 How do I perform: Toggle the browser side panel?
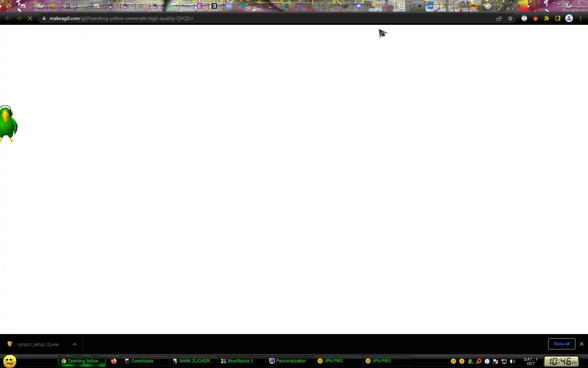[558, 18]
